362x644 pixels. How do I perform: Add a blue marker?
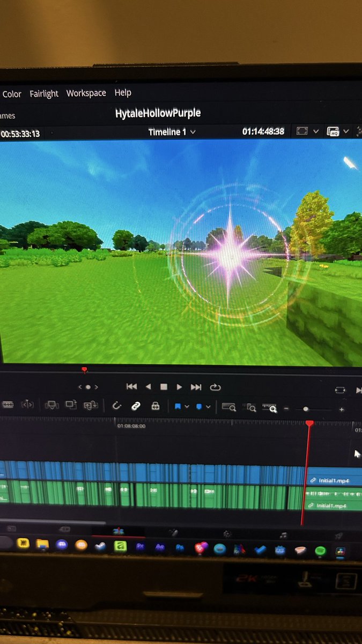(199, 407)
